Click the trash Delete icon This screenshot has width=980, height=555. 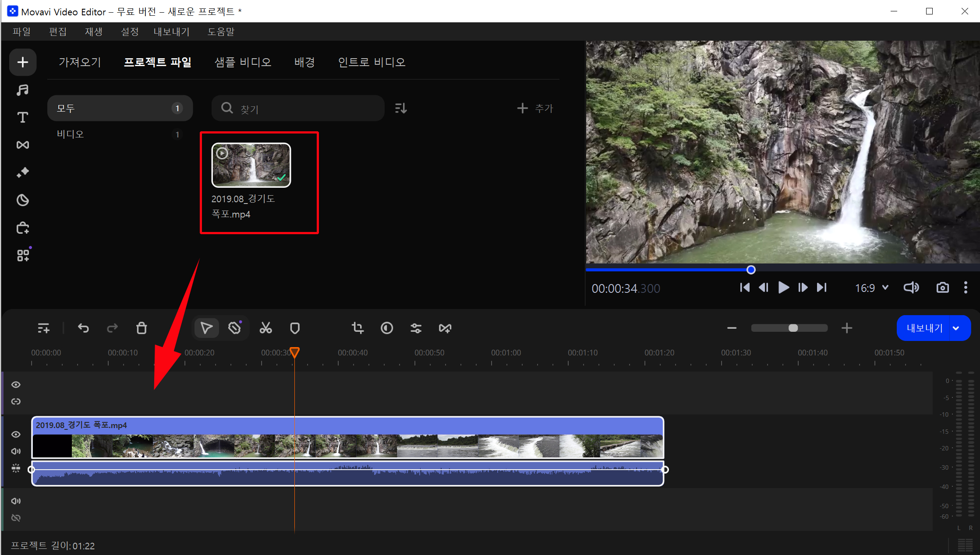[x=142, y=328]
